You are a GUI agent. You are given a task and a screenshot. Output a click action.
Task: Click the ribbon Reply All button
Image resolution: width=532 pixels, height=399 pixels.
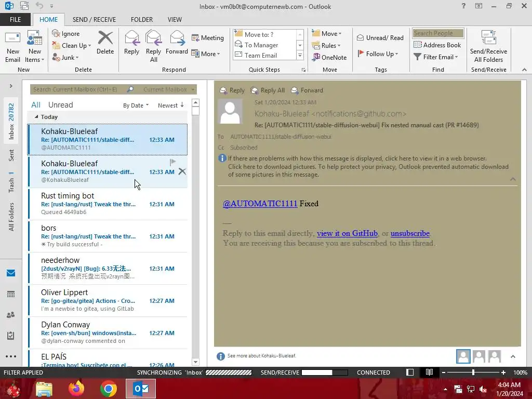[153, 46]
